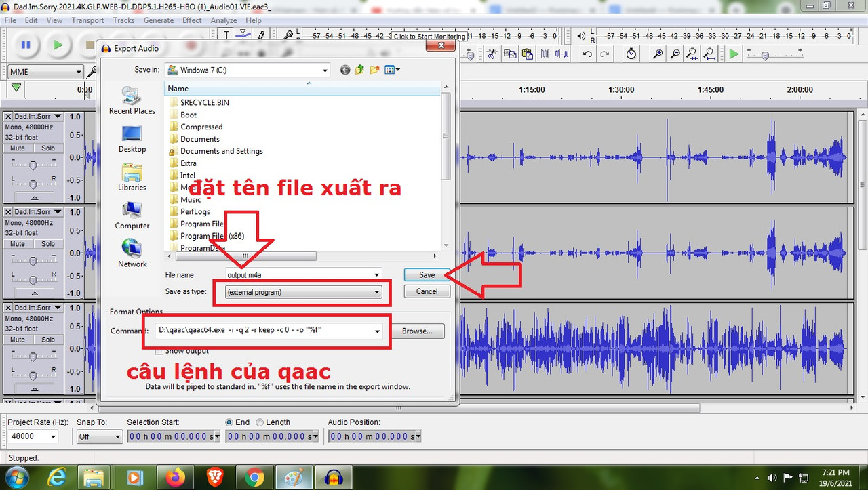868x490 pixels.
Task: Enable the Show output checkbox
Action: coord(159,351)
